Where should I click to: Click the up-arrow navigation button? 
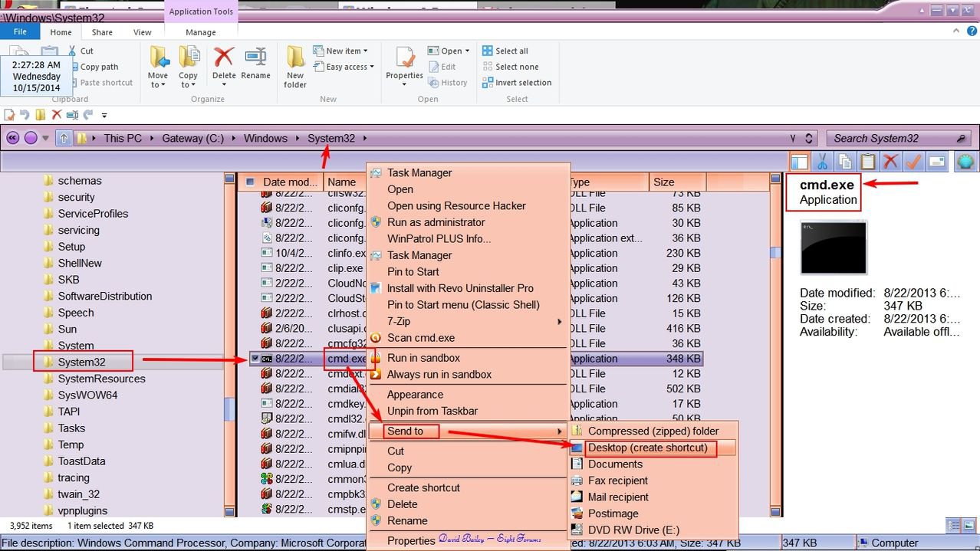(64, 139)
